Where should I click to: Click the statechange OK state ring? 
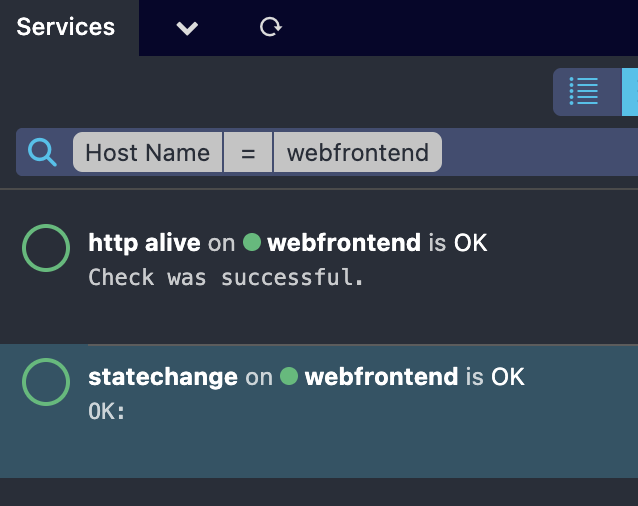click(46, 382)
